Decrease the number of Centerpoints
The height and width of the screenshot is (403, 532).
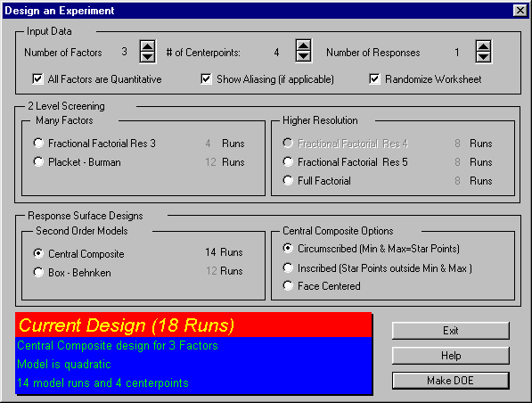(303, 56)
